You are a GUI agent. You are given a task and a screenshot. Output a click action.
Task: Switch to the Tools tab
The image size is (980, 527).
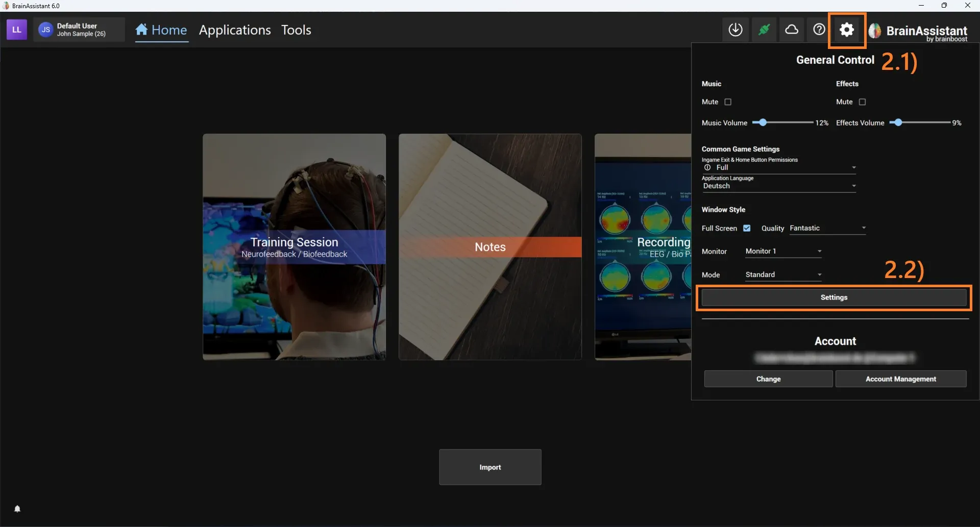(296, 30)
